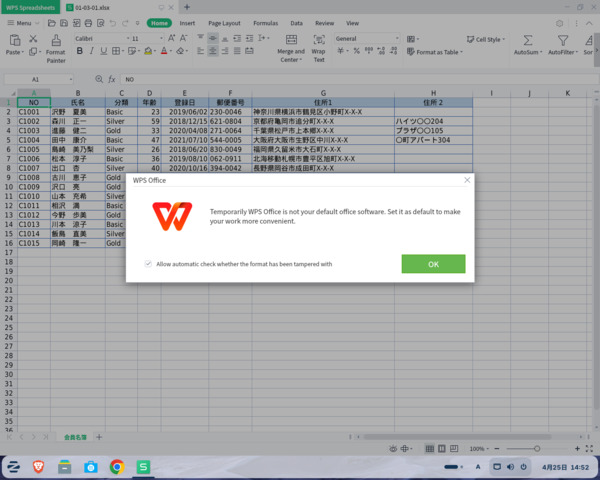Click the Fill Color bucket swatch
Viewport: 600px width, 480px height.
tap(148, 51)
